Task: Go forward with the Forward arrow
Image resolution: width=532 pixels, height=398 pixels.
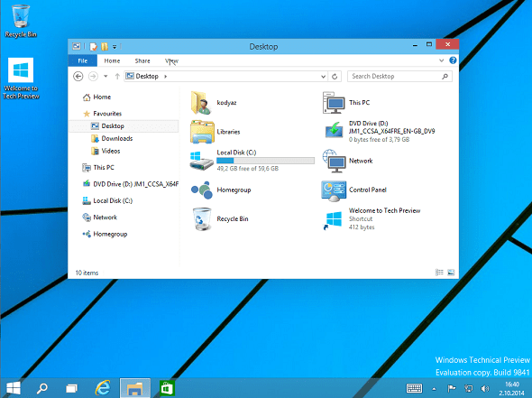Action: click(93, 77)
